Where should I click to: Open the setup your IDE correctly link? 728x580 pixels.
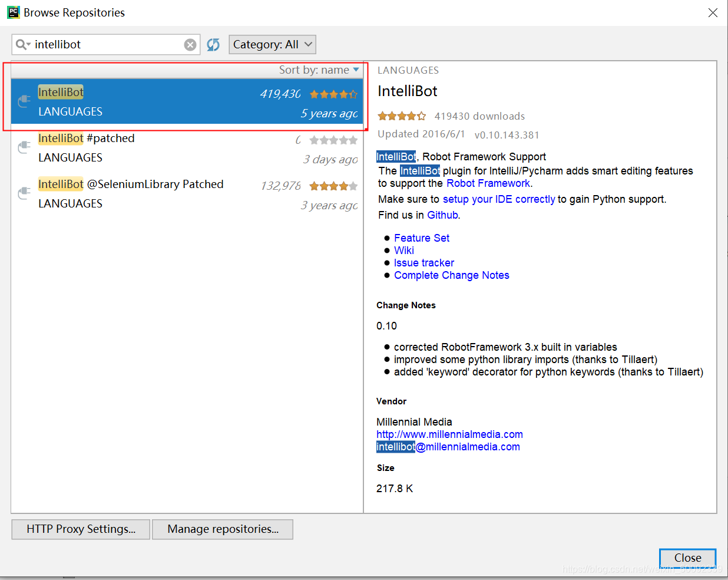(x=499, y=199)
